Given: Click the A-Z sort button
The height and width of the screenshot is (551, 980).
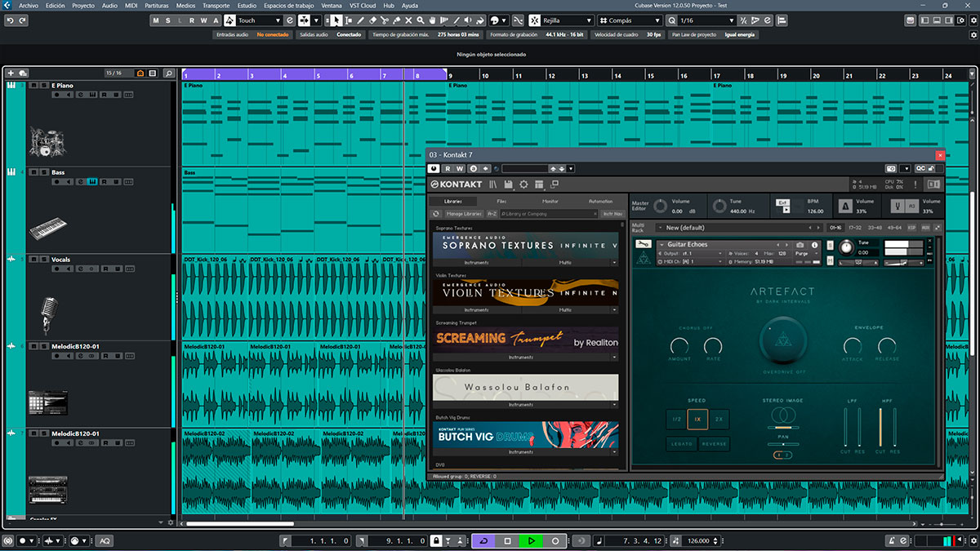Looking at the screenshot, I should (x=492, y=213).
